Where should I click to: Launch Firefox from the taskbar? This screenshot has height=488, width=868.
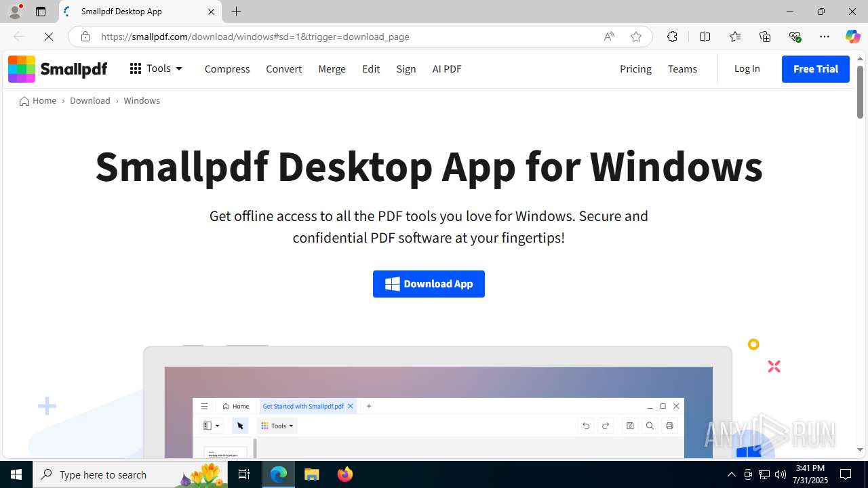[344, 474]
